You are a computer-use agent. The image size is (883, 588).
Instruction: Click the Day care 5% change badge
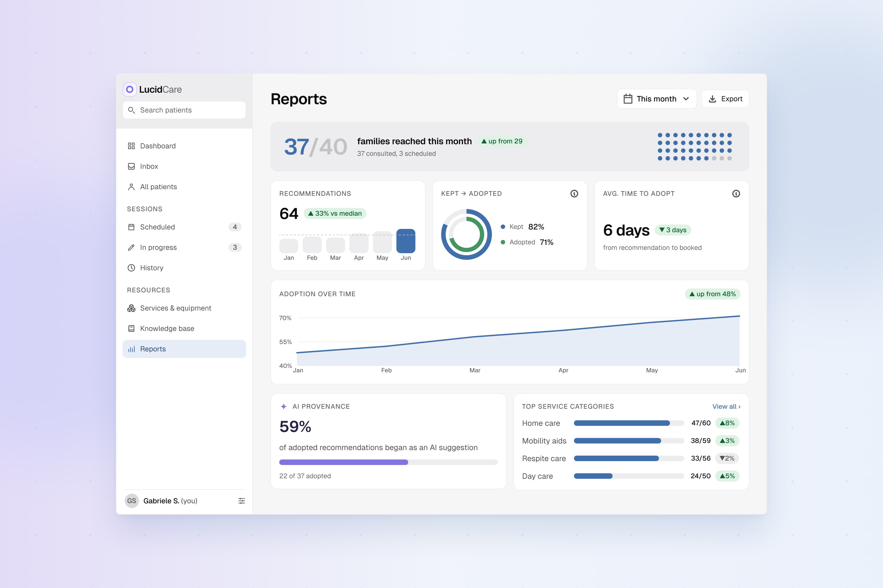click(727, 476)
